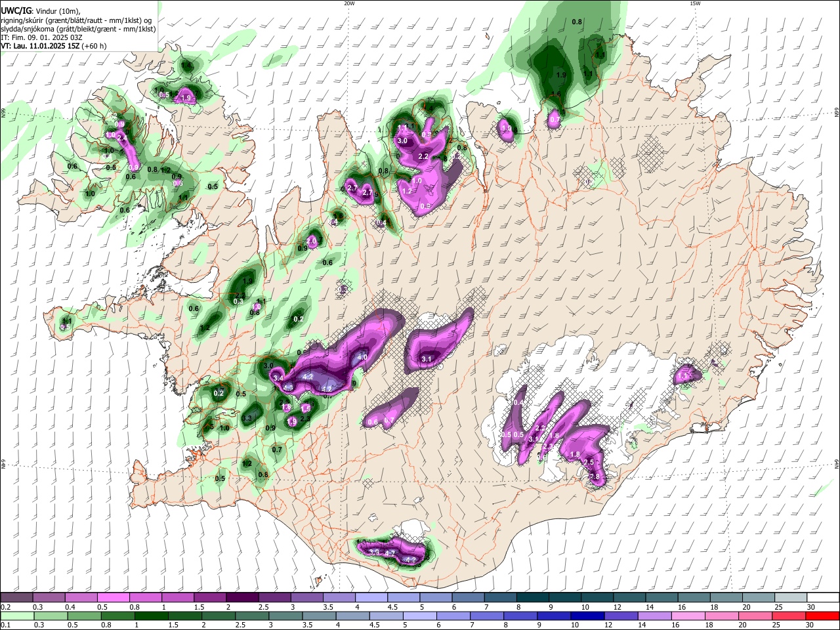This screenshot has height=630, width=840.
Task: Select the 2–2.5 darkest purple legend swatch
Action: pyautogui.click(x=242, y=598)
